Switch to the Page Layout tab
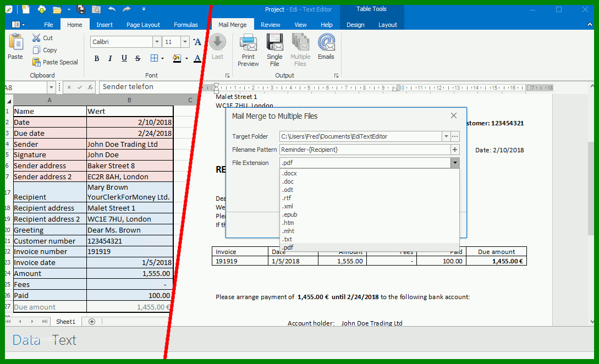This screenshot has height=364, width=599. (143, 24)
